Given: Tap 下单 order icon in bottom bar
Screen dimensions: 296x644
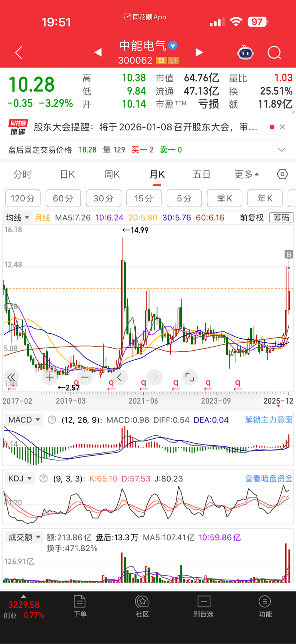Looking at the screenshot, I should pyautogui.click(x=80, y=606).
